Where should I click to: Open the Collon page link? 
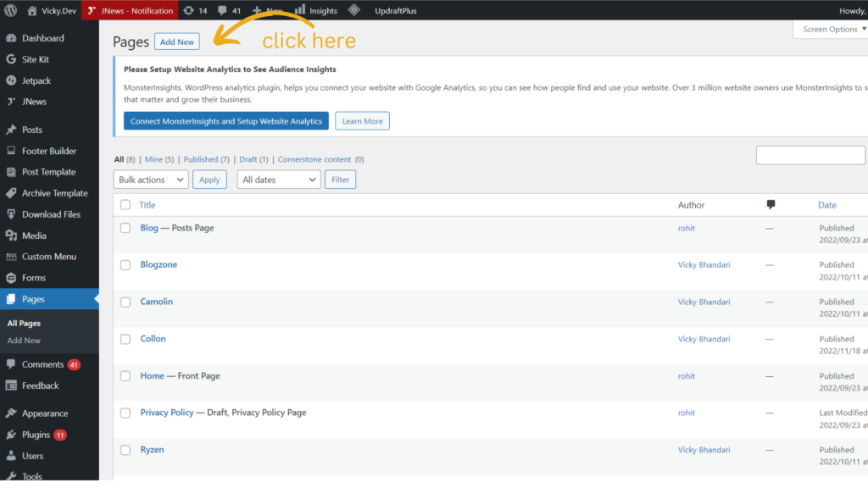[x=153, y=339]
